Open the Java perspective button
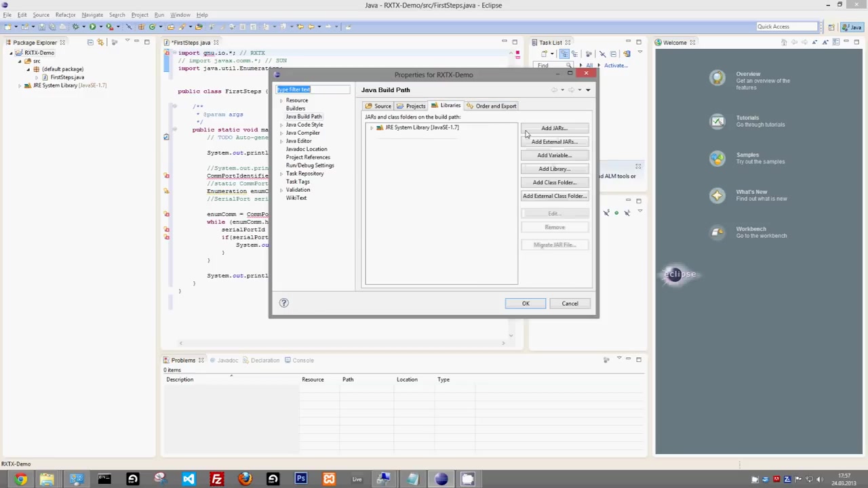Viewport: 868px width, 488px height. tap(850, 27)
